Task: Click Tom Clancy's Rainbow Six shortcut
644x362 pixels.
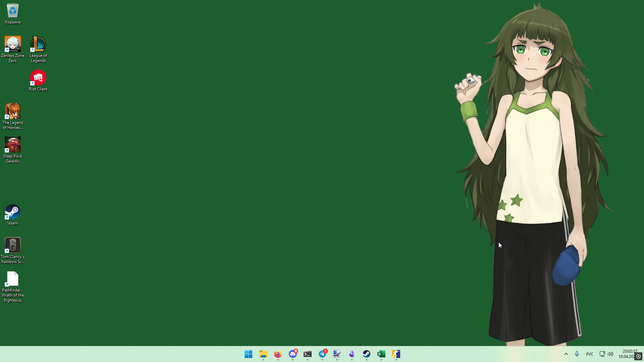Action: pos(13,250)
